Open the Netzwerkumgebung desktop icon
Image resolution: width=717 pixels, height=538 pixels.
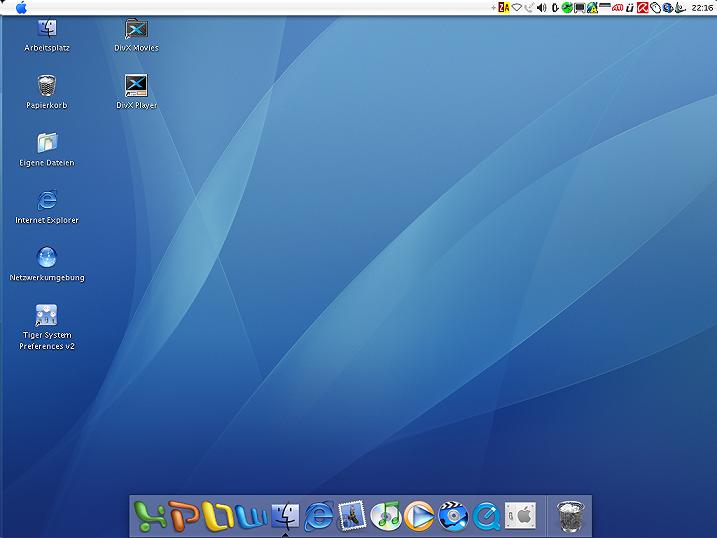[46, 258]
